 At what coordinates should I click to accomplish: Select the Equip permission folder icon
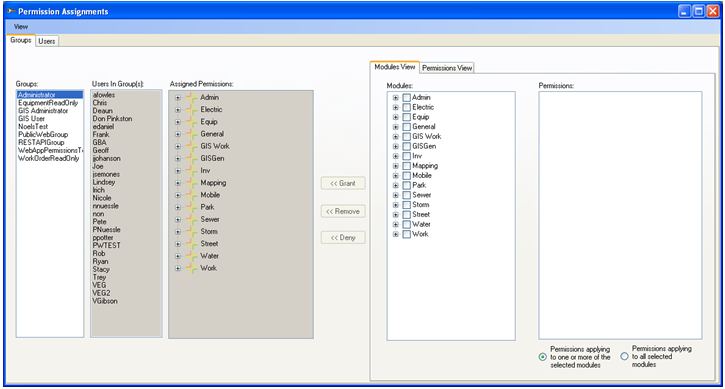pyautogui.click(x=192, y=122)
